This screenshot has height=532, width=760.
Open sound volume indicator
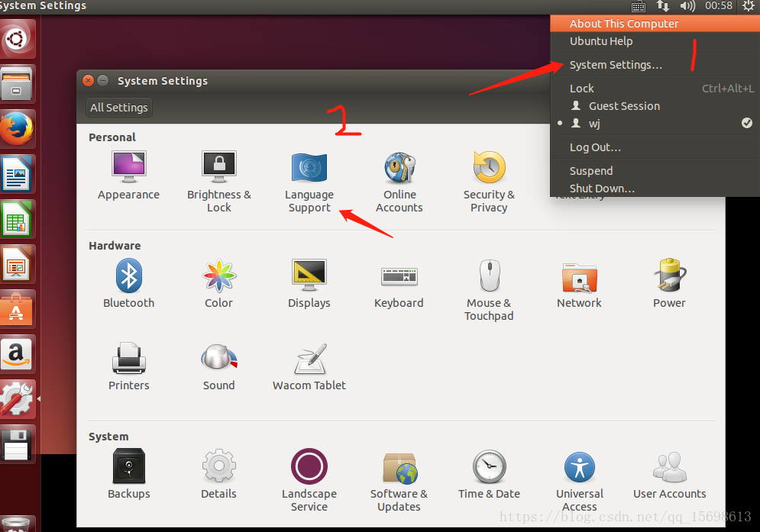point(687,6)
